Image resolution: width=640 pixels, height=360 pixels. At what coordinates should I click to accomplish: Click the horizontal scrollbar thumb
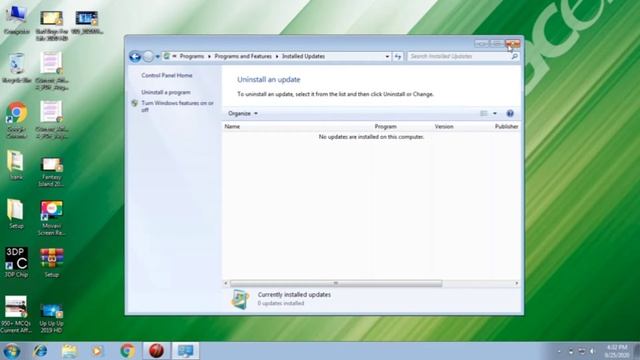tap(336, 283)
